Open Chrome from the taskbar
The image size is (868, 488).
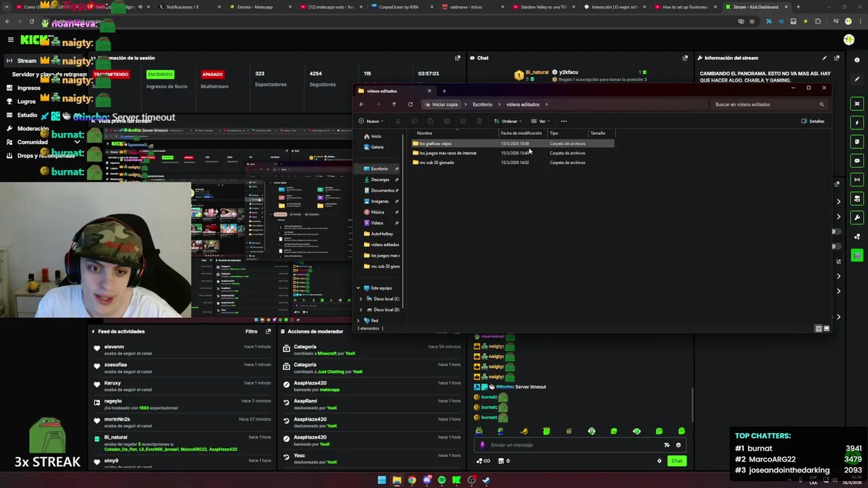pos(412,480)
